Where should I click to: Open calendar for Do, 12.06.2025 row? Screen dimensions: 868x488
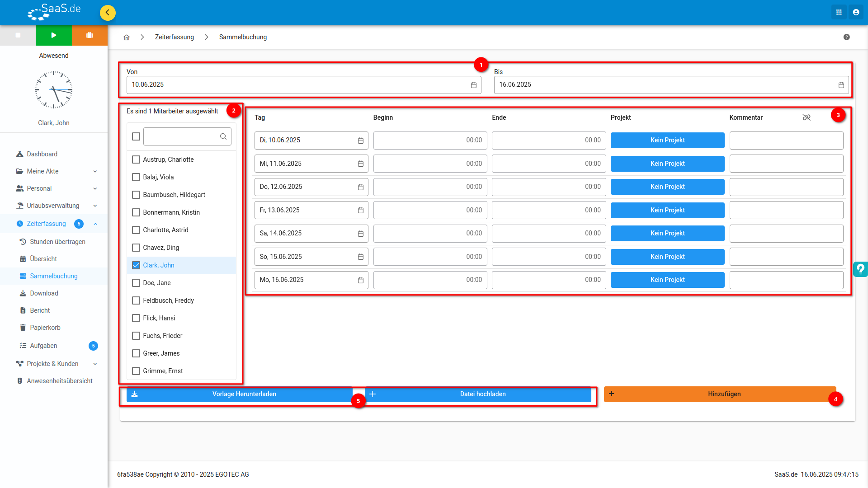[360, 187]
